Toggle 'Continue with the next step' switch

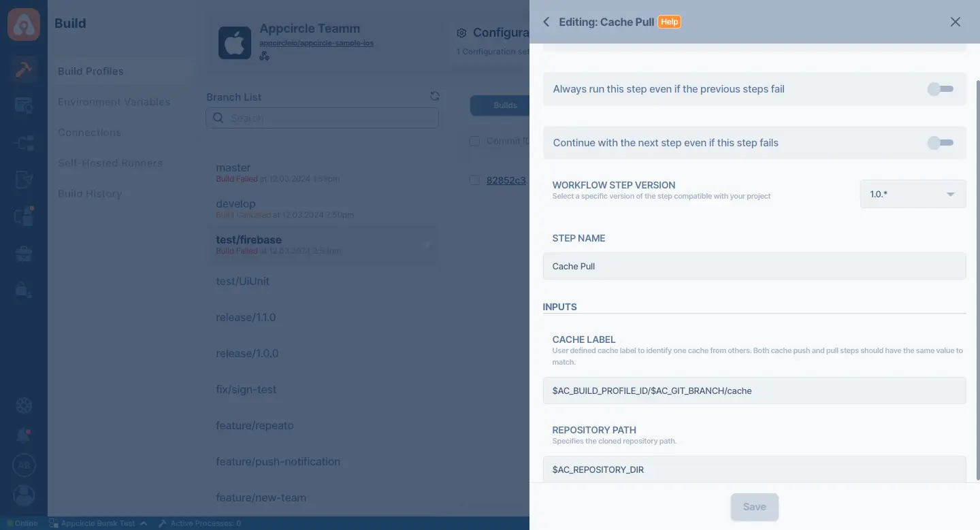pyautogui.click(x=941, y=143)
